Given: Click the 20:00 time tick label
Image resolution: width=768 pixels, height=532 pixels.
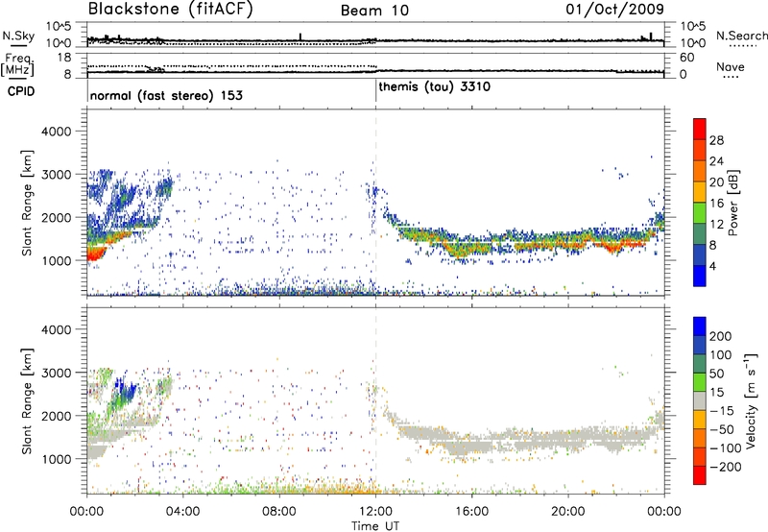Looking at the screenshot, I should click(568, 512).
